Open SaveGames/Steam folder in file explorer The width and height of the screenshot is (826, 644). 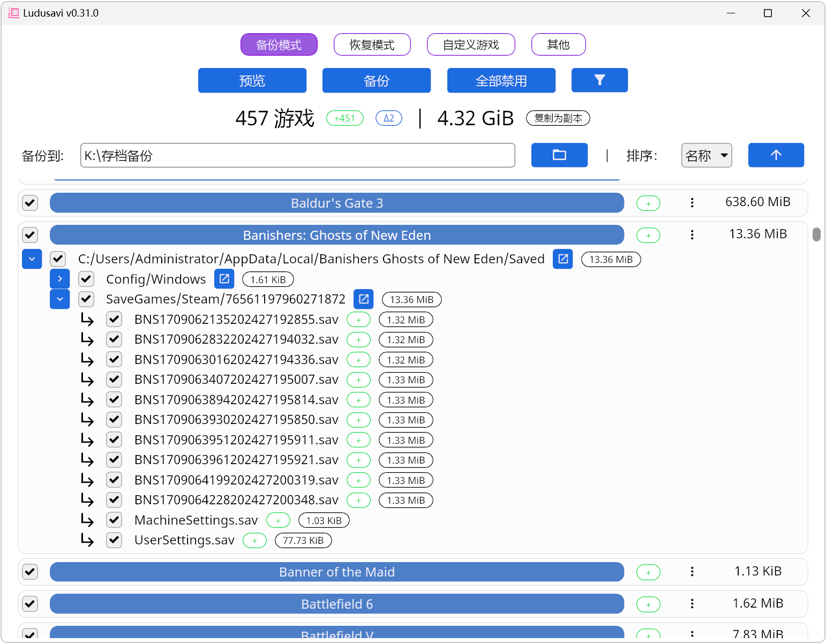tap(364, 299)
